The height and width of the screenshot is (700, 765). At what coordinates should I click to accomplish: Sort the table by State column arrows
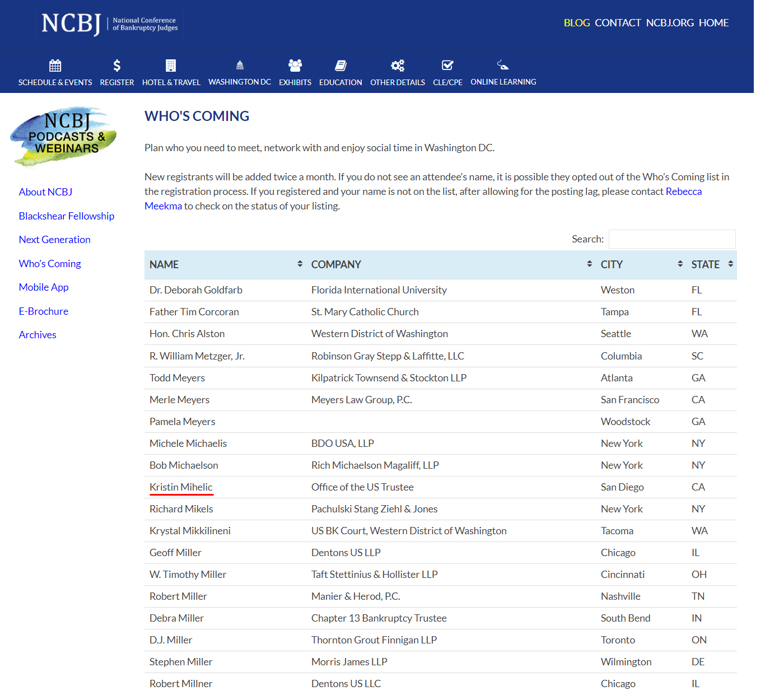pyautogui.click(x=730, y=264)
